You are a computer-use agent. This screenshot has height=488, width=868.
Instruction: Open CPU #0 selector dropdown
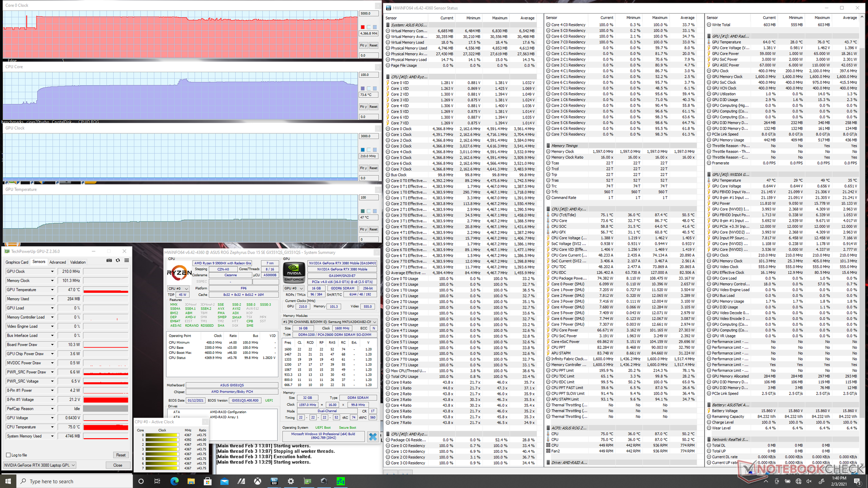point(178,288)
